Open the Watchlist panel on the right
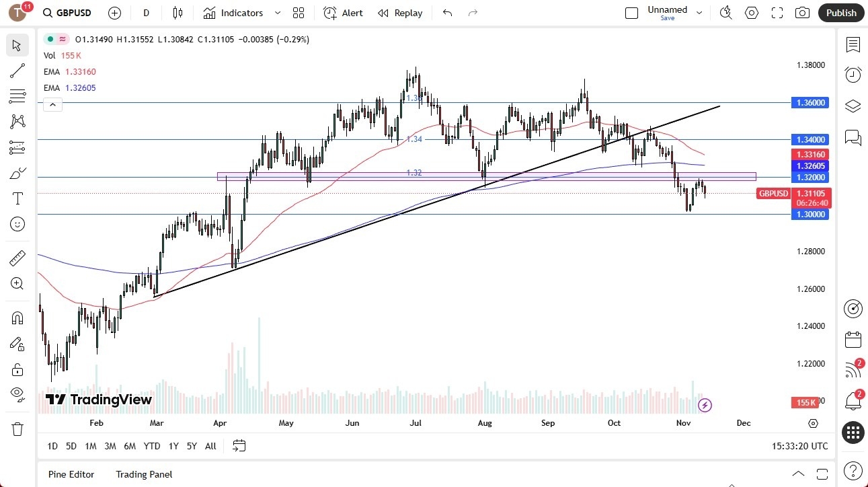Screen dimensions: 868x487 click(853, 45)
